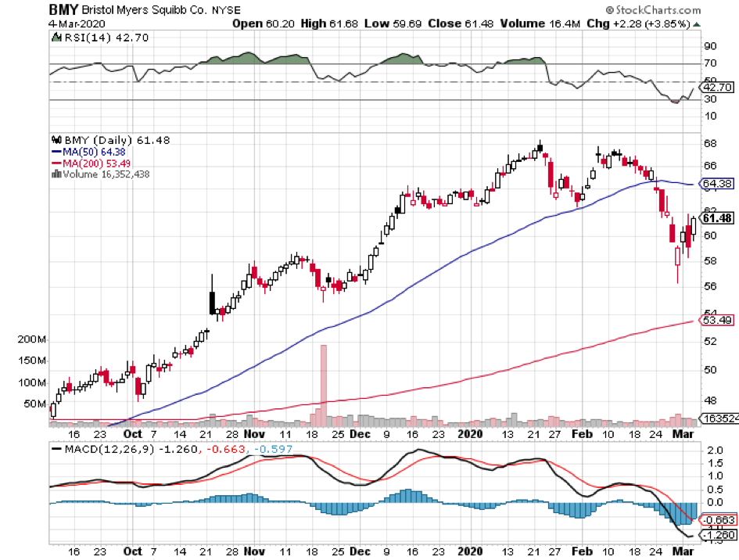739x560 pixels.
Task: Click the 42.70 RSI value tag
Action: click(718, 87)
